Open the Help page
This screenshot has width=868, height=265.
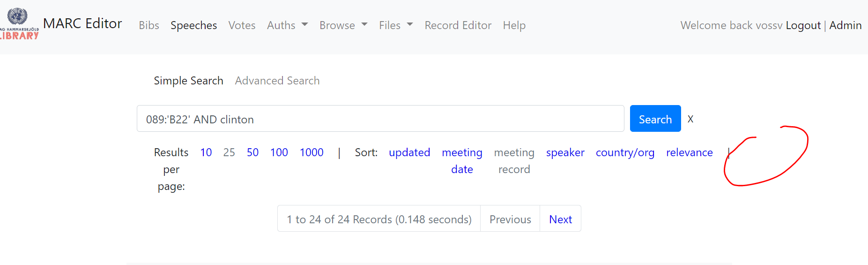[x=514, y=25]
